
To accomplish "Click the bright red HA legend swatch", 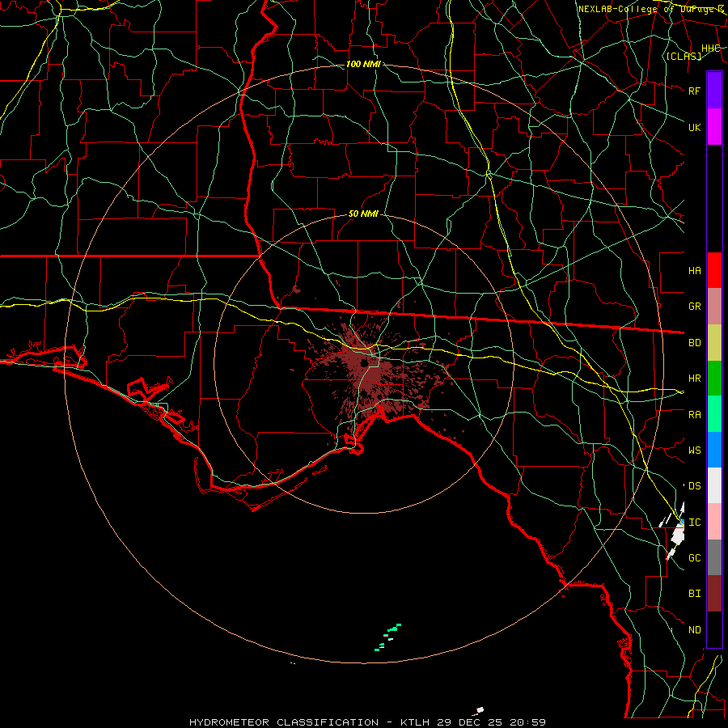I will [x=714, y=270].
